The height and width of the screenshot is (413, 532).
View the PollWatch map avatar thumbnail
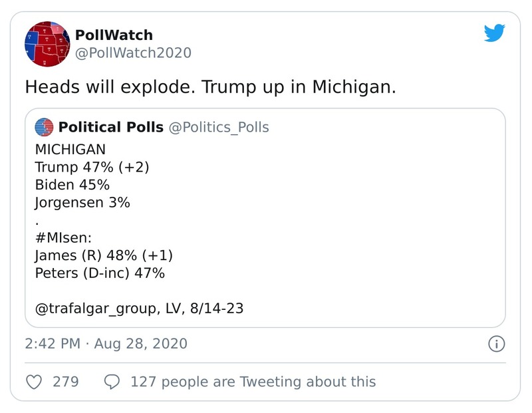[x=45, y=44]
